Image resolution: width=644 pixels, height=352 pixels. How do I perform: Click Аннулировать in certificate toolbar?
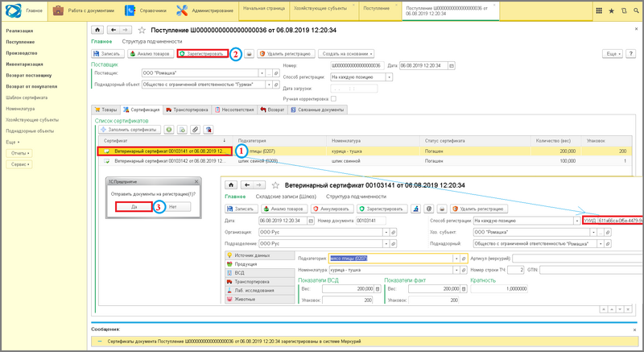[x=332, y=209]
